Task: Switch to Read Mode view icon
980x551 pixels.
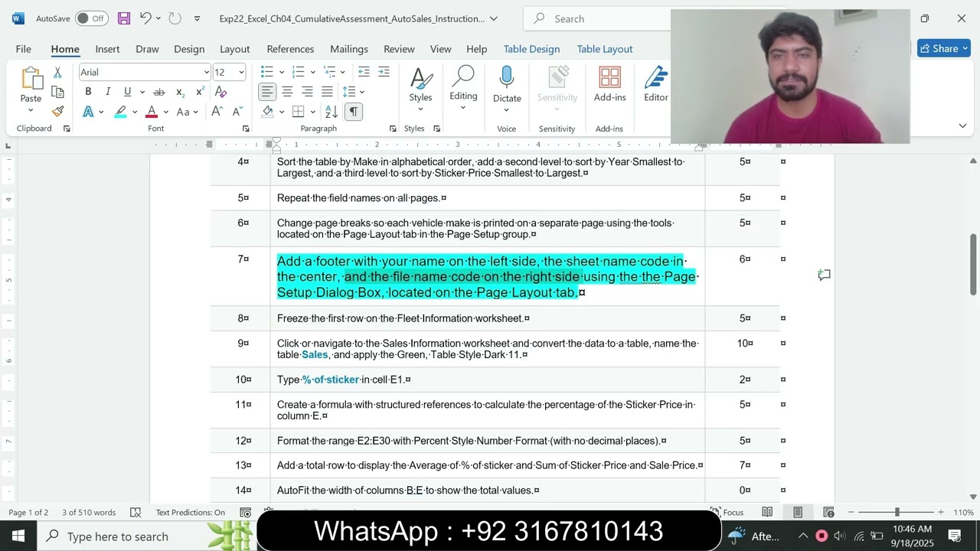Action: click(x=767, y=512)
